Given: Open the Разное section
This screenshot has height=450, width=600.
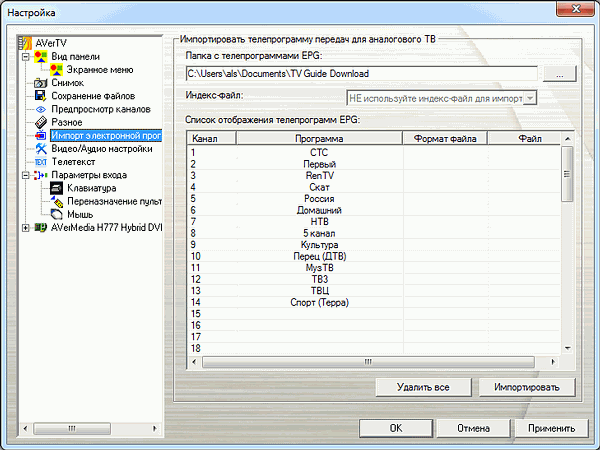Looking at the screenshot, I should pos(67,122).
